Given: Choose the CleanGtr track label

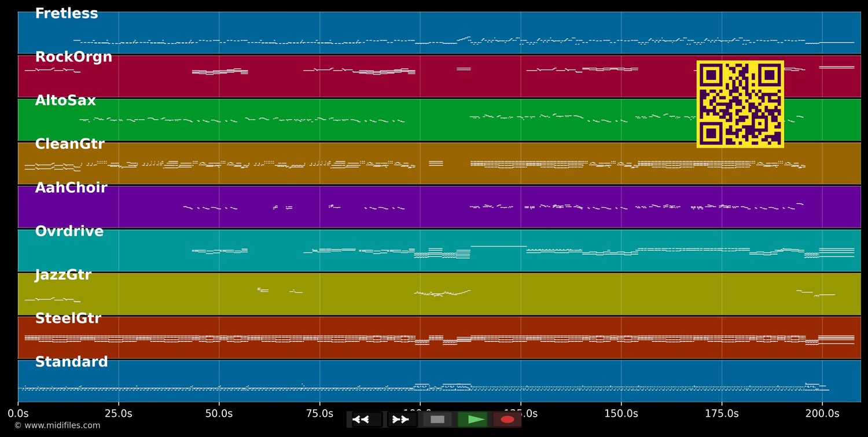Looking at the screenshot, I should point(69,144).
